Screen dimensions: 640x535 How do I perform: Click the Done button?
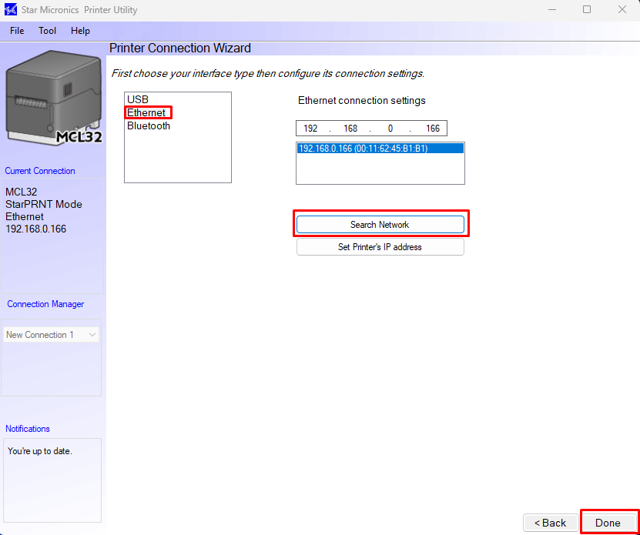(x=608, y=523)
